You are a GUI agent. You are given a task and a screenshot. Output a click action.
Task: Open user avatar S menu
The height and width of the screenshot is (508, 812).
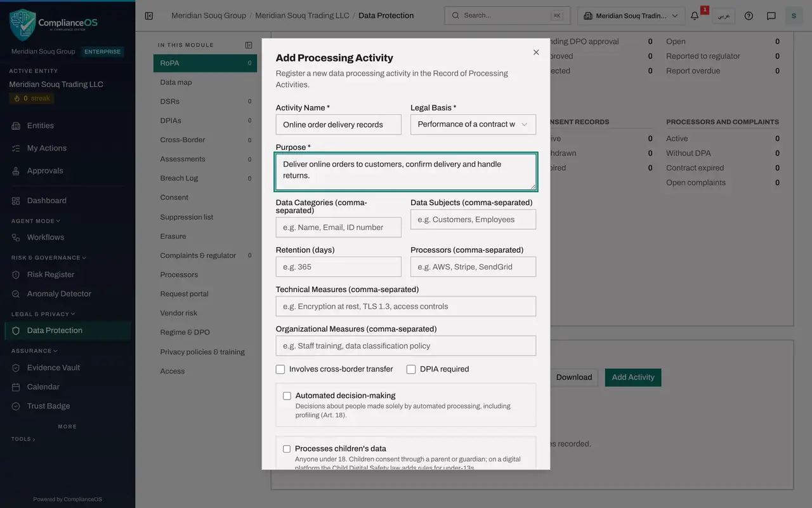click(x=794, y=16)
